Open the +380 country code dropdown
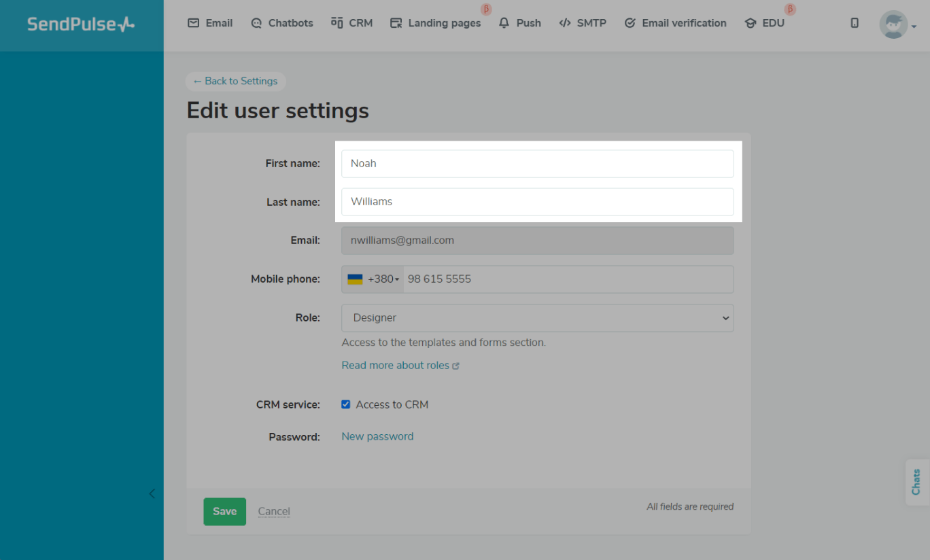Screen dimensions: 930x560 pyautogui.click(x=383, y=279)
